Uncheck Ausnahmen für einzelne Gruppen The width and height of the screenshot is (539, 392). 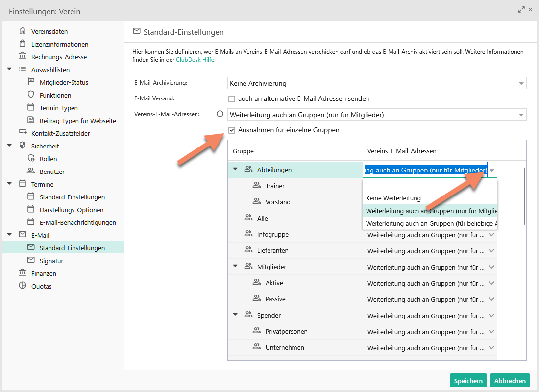(232, 130)
